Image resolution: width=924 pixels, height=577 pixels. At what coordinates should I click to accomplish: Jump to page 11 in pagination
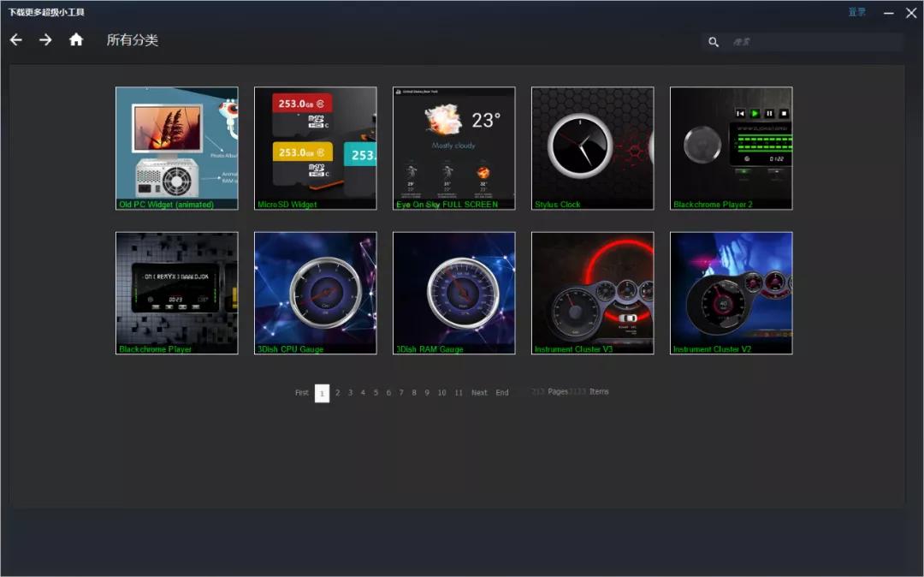tap(459, 393)
